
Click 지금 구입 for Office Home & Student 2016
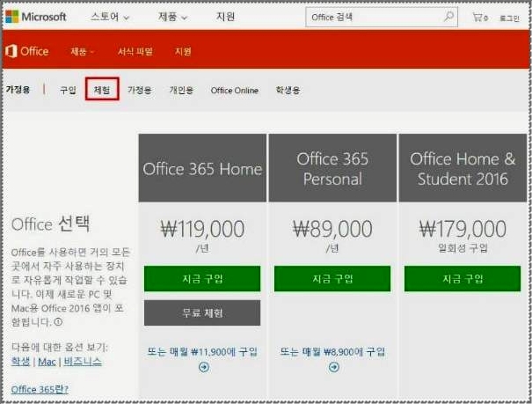coord(463,279)
